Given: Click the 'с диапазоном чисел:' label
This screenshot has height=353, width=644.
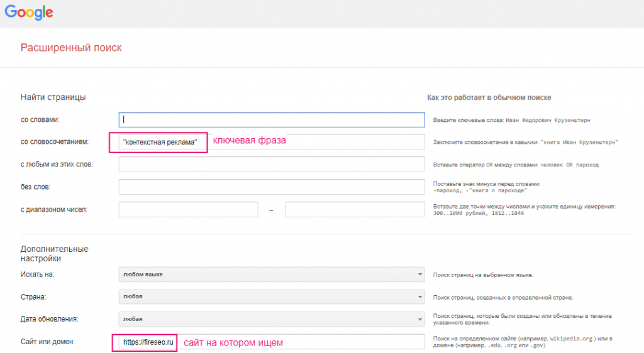Looking at the screenshot, I should pos(53,210).
